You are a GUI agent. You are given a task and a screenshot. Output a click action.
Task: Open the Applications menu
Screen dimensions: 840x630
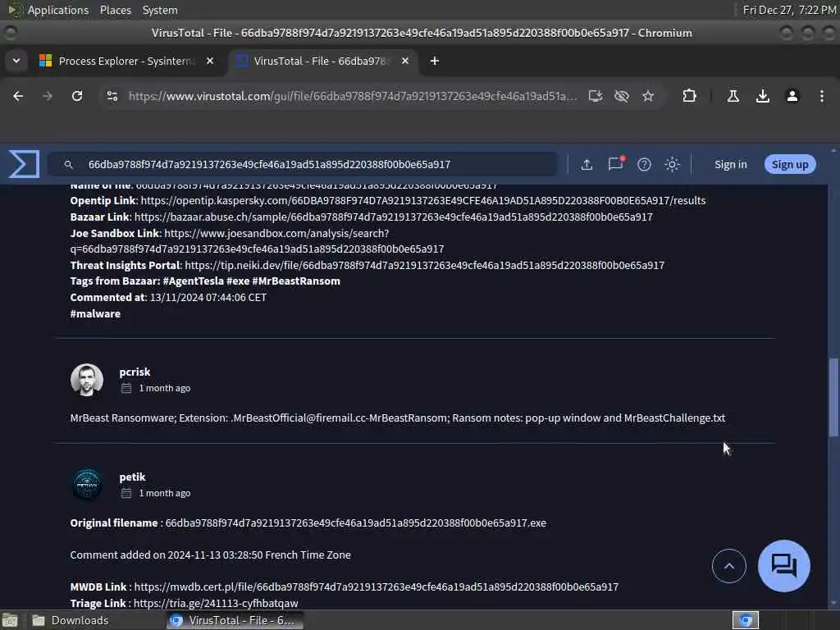pos(58,10)
